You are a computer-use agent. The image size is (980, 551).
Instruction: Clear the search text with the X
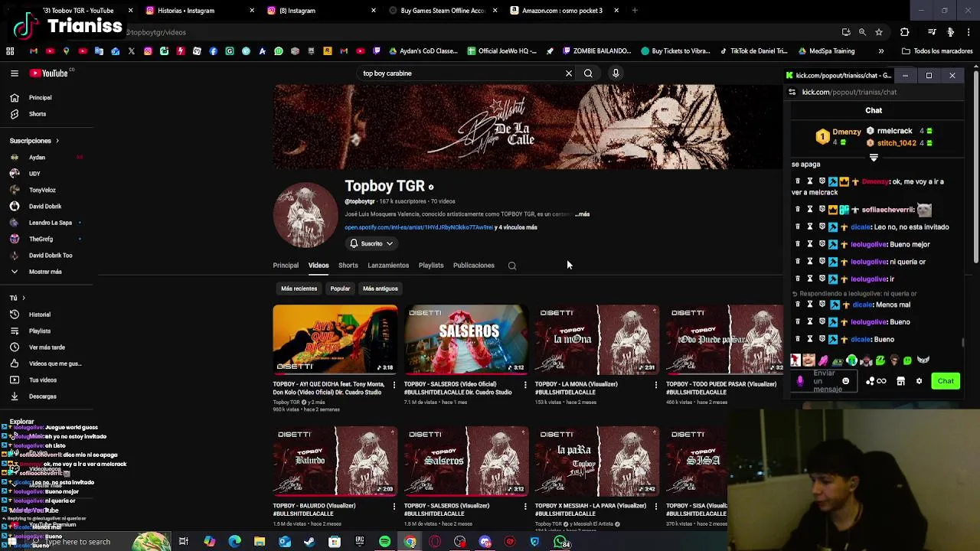pos(569,73)
